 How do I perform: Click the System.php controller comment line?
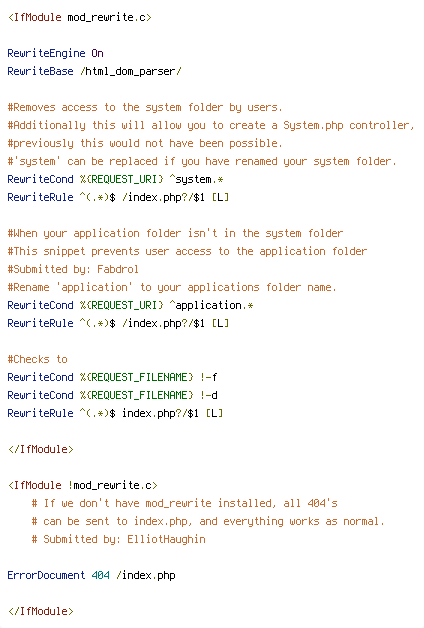[x=211, y=126]
